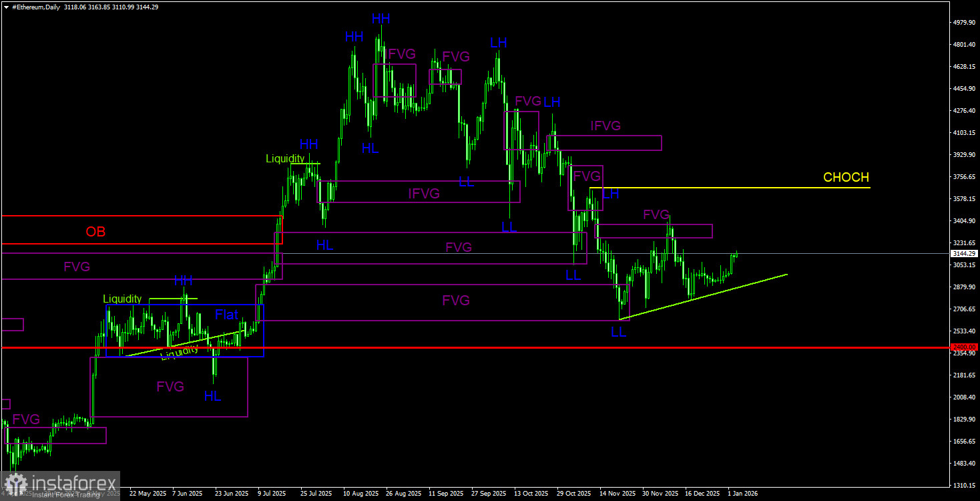
Task: Click the 1 Jan 2026 date label
Action: 742,494
